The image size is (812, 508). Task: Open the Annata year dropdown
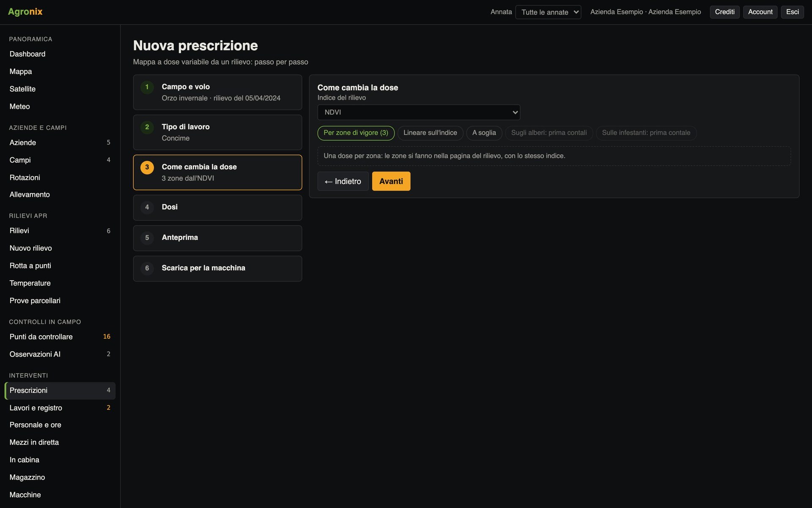point(548,12)
